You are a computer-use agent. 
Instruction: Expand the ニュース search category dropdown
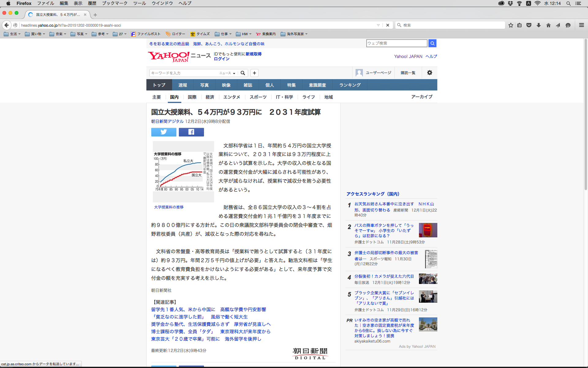[x=227, y=73]
